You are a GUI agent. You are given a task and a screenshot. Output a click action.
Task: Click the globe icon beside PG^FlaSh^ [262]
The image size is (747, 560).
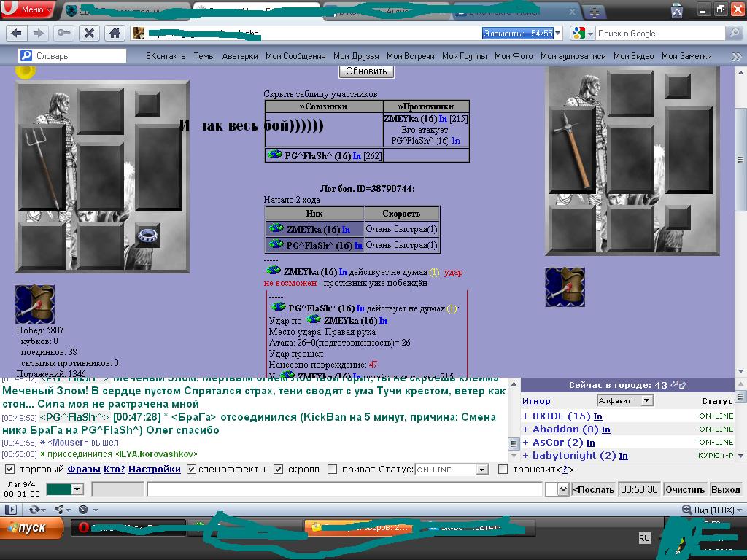[274, 155]
